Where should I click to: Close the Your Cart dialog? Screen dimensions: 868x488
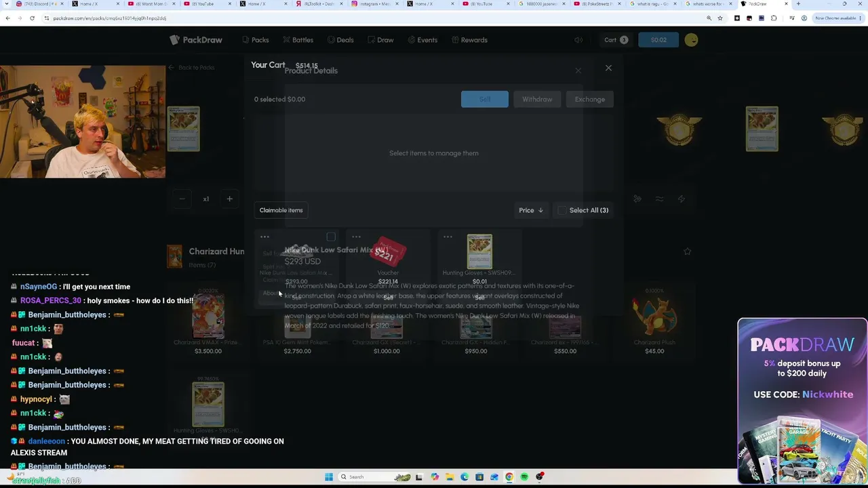(x=608, y=68)
